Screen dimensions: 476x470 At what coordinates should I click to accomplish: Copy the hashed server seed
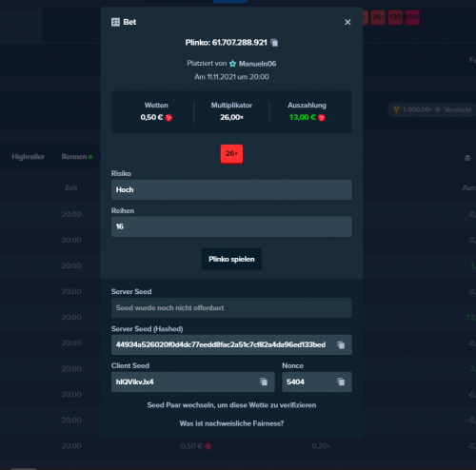[341, 344]
